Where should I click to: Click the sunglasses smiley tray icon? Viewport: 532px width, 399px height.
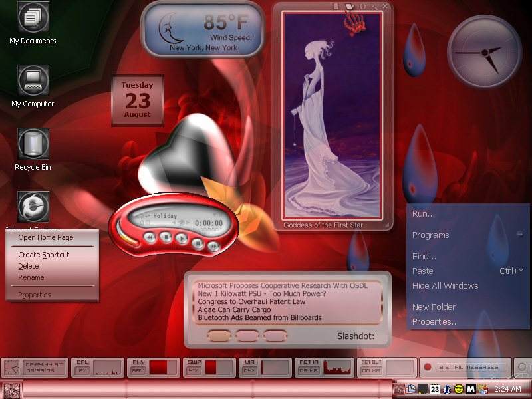459,389
